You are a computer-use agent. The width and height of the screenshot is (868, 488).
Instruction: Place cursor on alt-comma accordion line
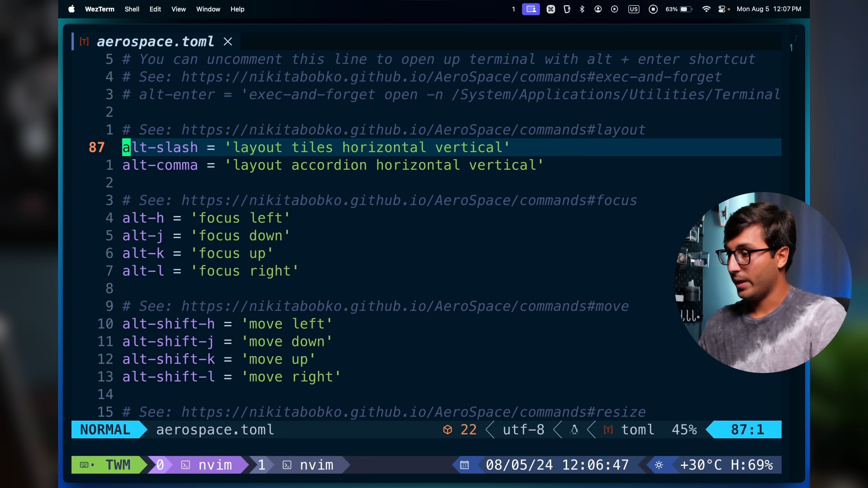pos(332,165)
